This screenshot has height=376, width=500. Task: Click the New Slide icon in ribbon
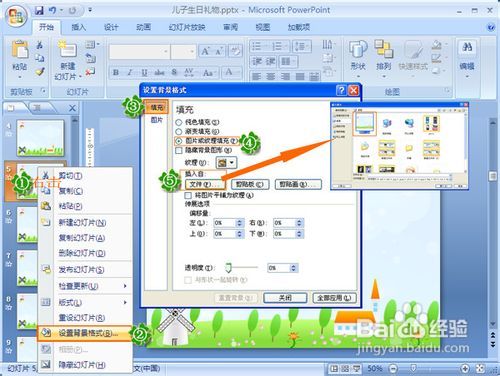pos(68,49)
